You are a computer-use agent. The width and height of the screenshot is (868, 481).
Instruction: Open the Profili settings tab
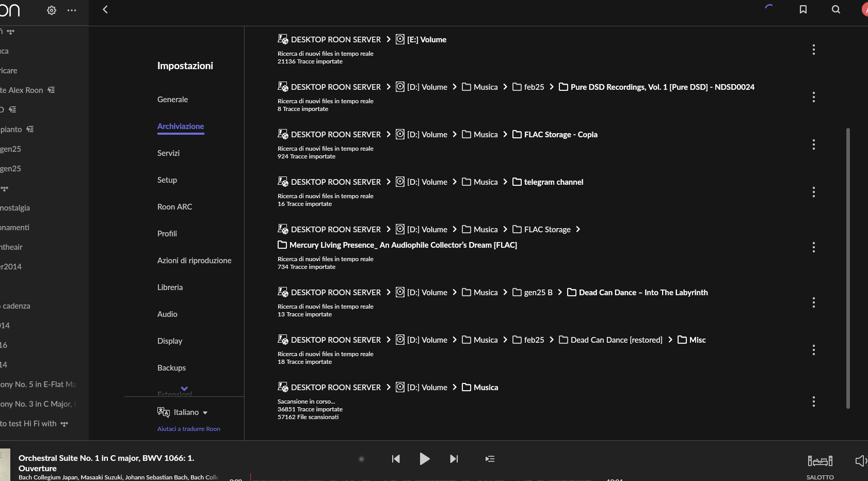click(x=167, y=233)
